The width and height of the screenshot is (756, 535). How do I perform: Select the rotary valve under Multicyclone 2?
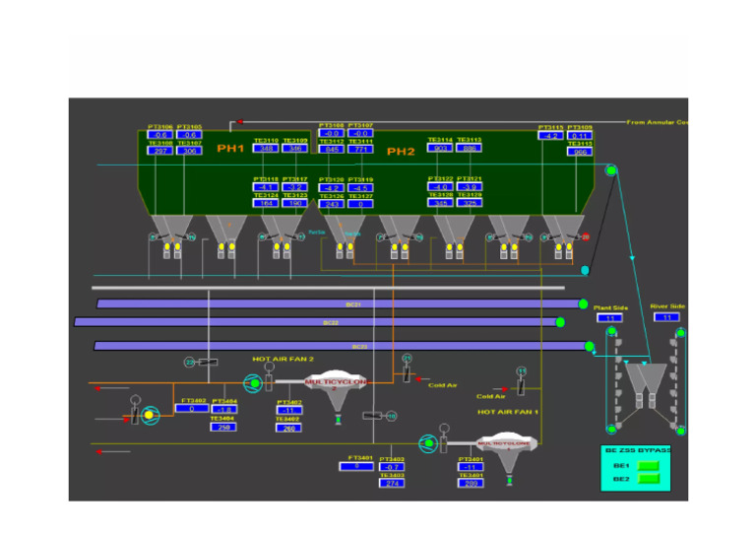[338, 419]
